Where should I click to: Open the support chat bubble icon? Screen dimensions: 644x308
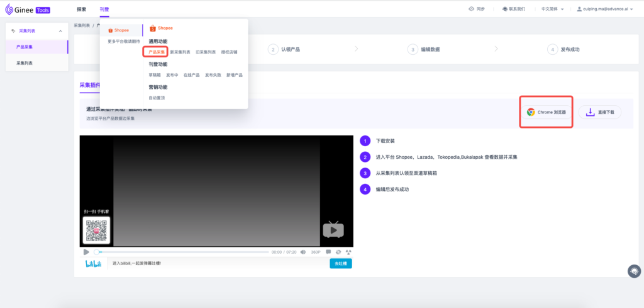pos(634,271)
